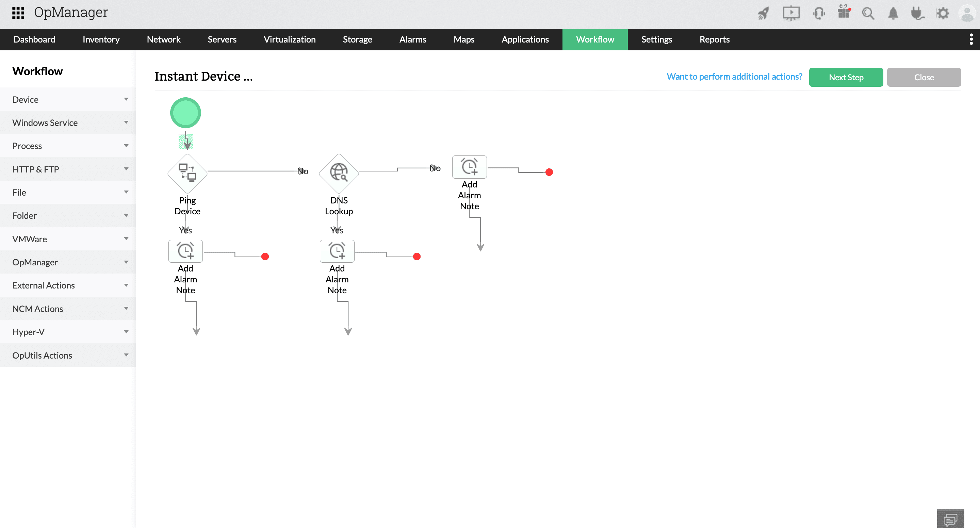Click the Want to perform additional actions link
This screenshot has width=980, height=528.
pyautogui.click(x=734, y=77)
